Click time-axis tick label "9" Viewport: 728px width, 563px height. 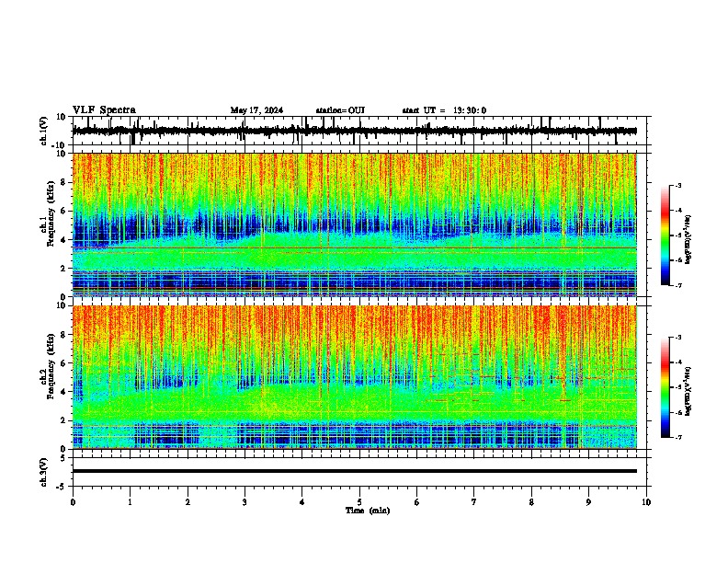click(x=588, y=502)
